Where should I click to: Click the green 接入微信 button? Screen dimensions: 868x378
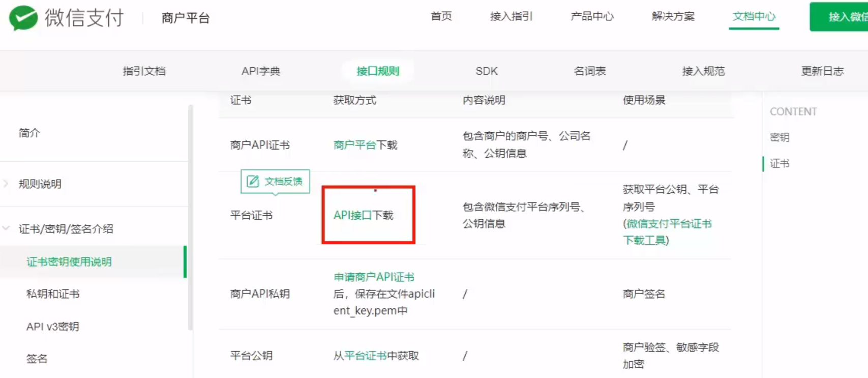(839, 17)
